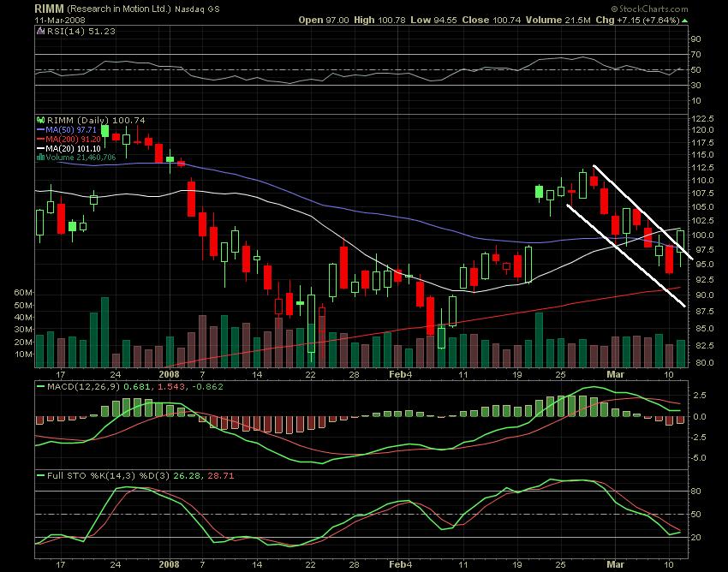This screenshot has width=728, height=572.
Task: Click the green Full STO legend dash
Action: [41, 476]
